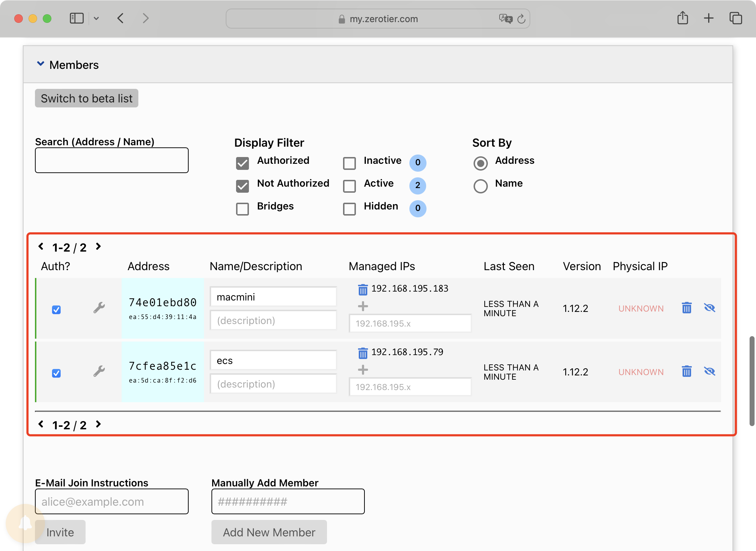Screen dimensions: 756x551
Task: Delete the ecs member with trash icon
Action: (x=687, y=371)
